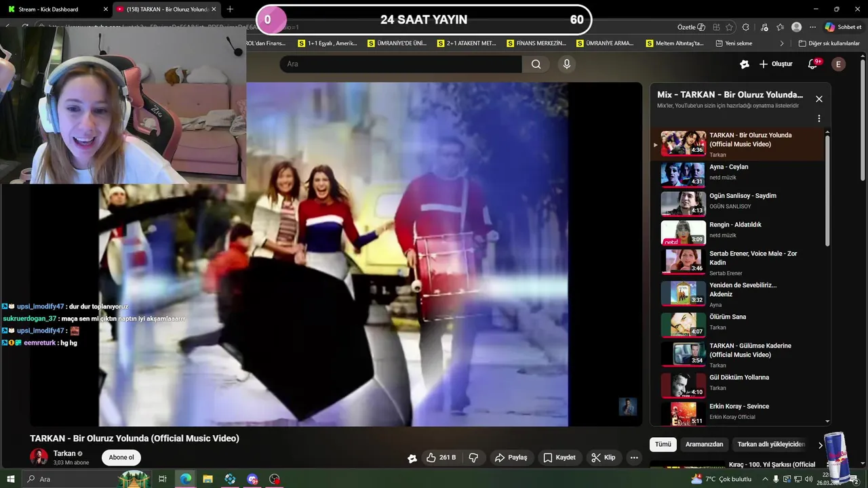This screenshot has height=488, width=868.
Task: Open File Explorer from the taskbar
Action: point(208,479)
